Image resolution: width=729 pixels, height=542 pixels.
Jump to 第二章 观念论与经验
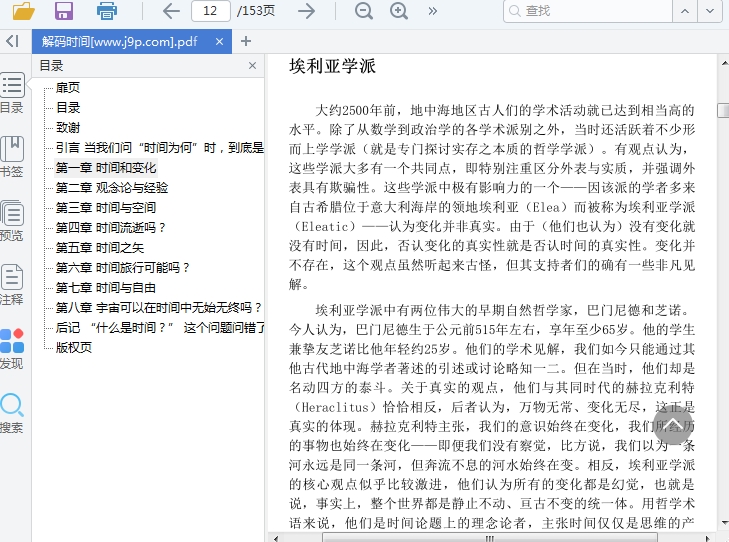112,187
